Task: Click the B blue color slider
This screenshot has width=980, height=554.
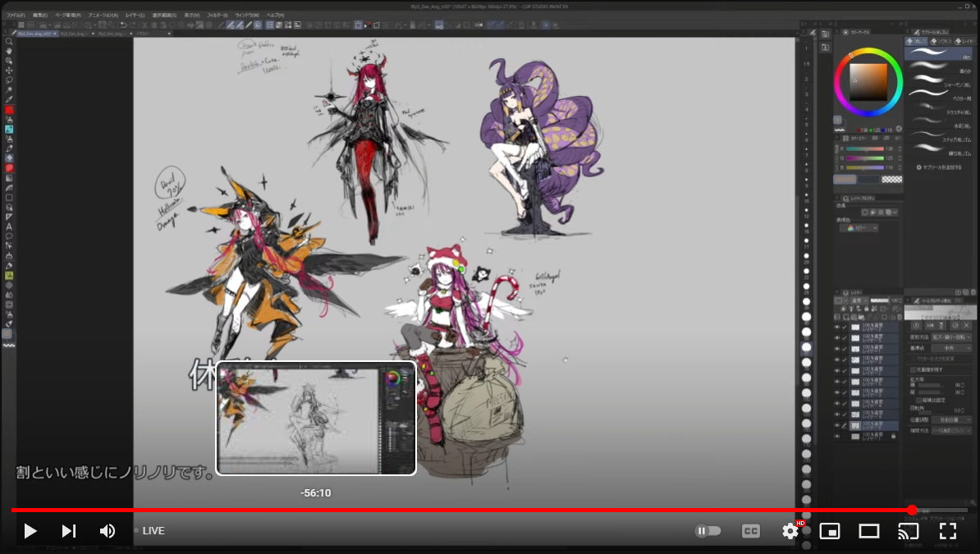Action: [865, 167]
